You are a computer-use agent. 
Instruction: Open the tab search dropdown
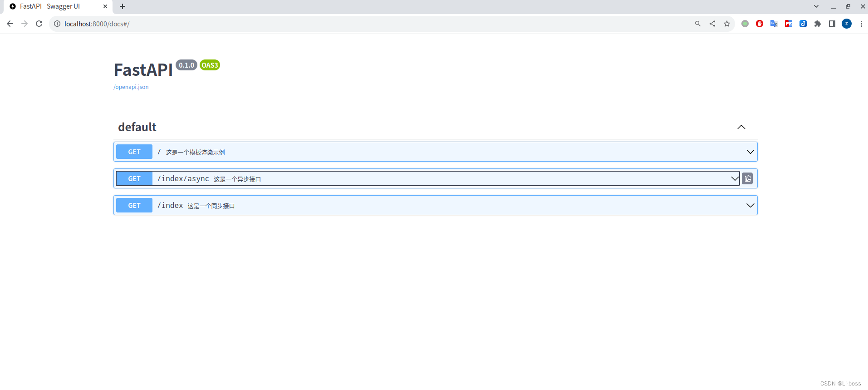(816, 6)
